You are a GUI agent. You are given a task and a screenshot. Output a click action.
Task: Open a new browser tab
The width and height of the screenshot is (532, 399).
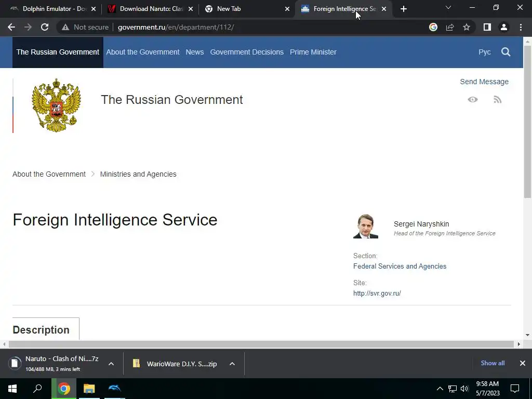pos(403,9)
